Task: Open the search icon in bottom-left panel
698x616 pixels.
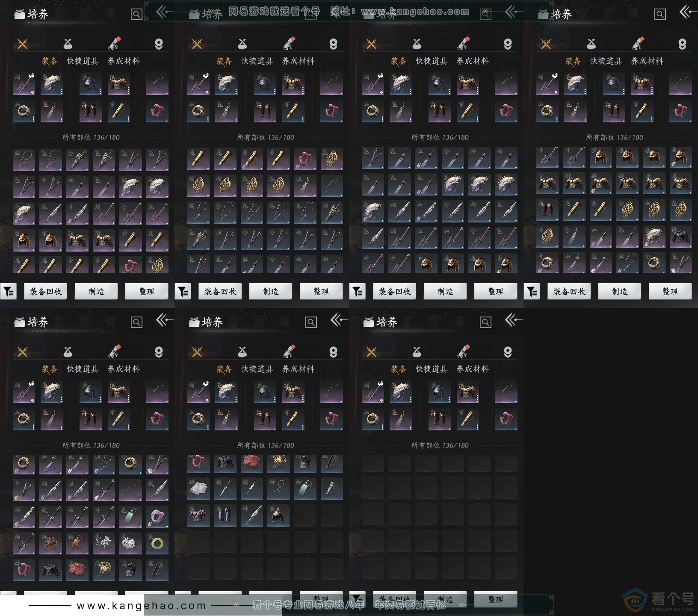Action: (x=136, y=323)
